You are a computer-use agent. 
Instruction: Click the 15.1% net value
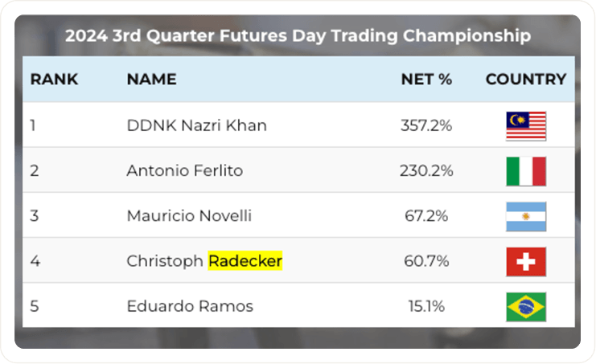(430, 306)
